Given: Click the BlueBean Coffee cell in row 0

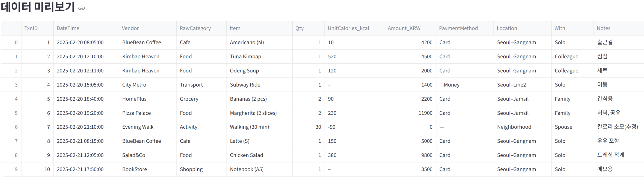Looking at the screenshot, I should pos(142,42).
